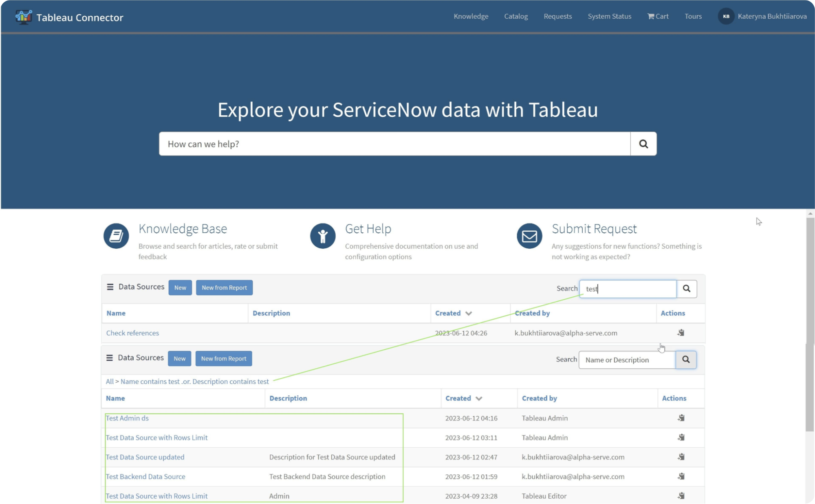Open the Knowledge Base heading link
This screenshot has width=815, height=504.
pyautogui.click(x=183, y=229)
